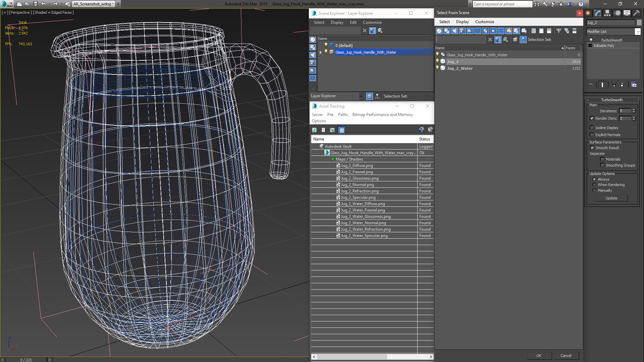Click Sort by Hierarchy icon in Select From Scene
This screenshot has width=644, height=362.
pyautogui.click(x=523, y=40)
